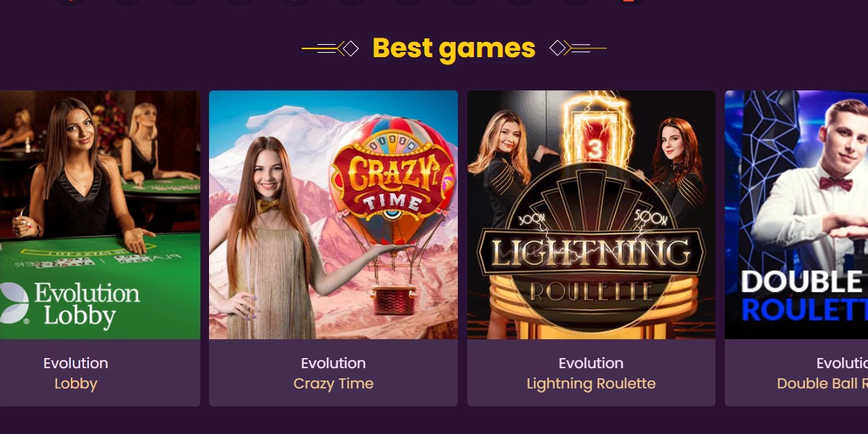Click Evolution provider label under Lightning Roulette
Viewport: 868px width, 434px height.
coord(591,363)
